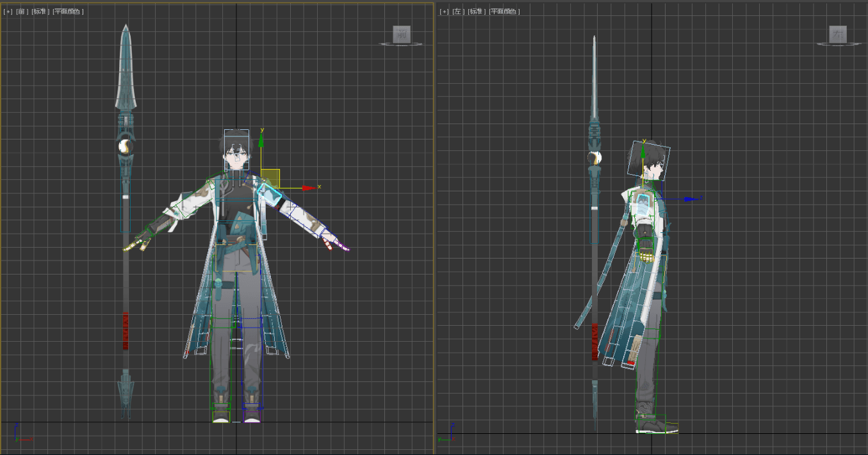Click the green Y-axis arrow of the move gizmo
868x455 pixels.
pos(261,141)
